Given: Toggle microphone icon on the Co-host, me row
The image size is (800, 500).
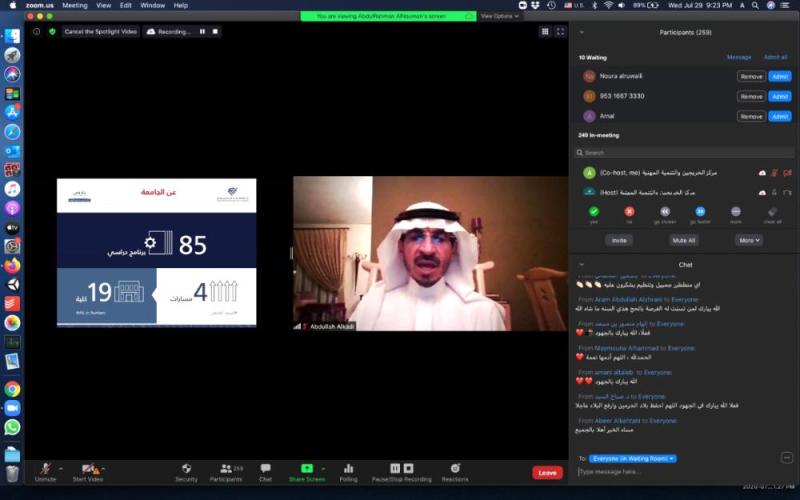Looking at the screenshot, I should [x=774, y=173].
